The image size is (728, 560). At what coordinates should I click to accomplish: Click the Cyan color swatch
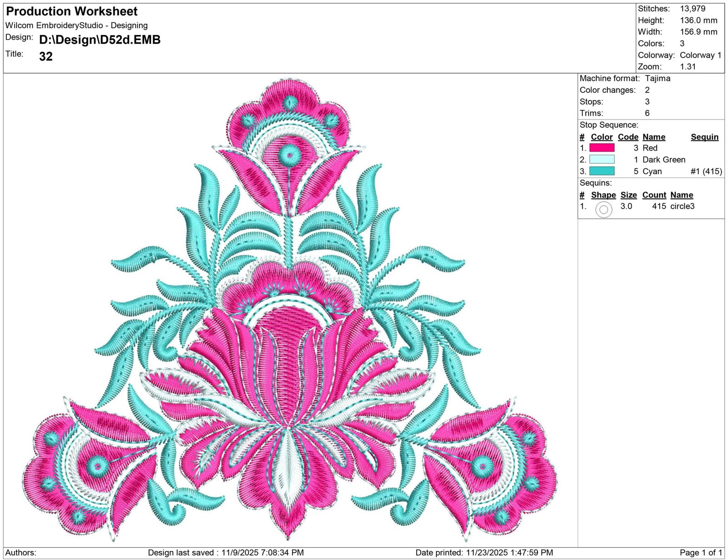coord(602,171)
